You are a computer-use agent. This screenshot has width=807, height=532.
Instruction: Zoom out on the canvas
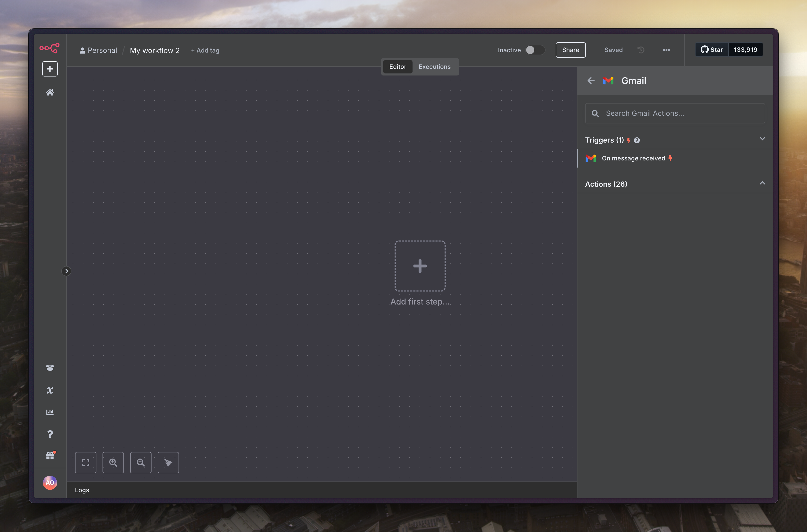pos(141,462)
